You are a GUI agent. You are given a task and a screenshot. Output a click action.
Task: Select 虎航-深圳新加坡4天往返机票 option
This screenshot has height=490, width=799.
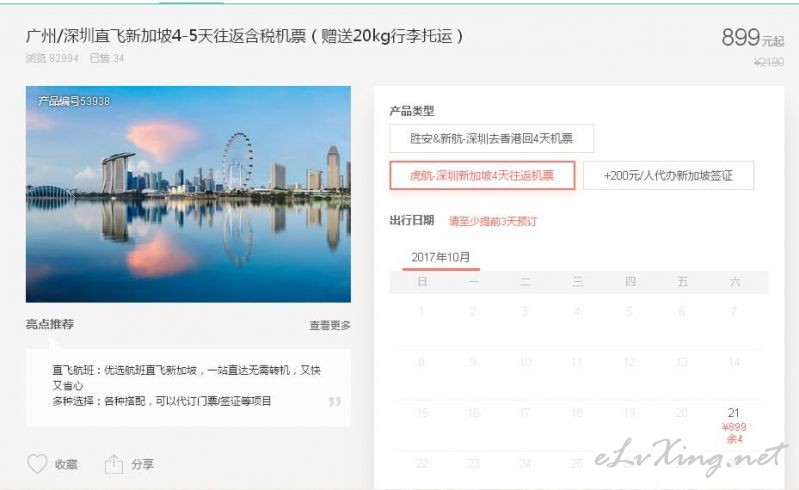coord(482,176)
